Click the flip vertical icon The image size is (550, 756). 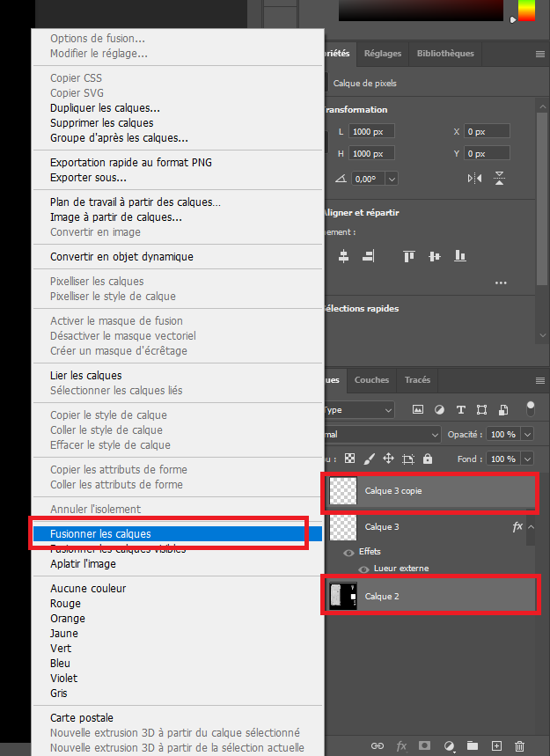coord(500,179)
